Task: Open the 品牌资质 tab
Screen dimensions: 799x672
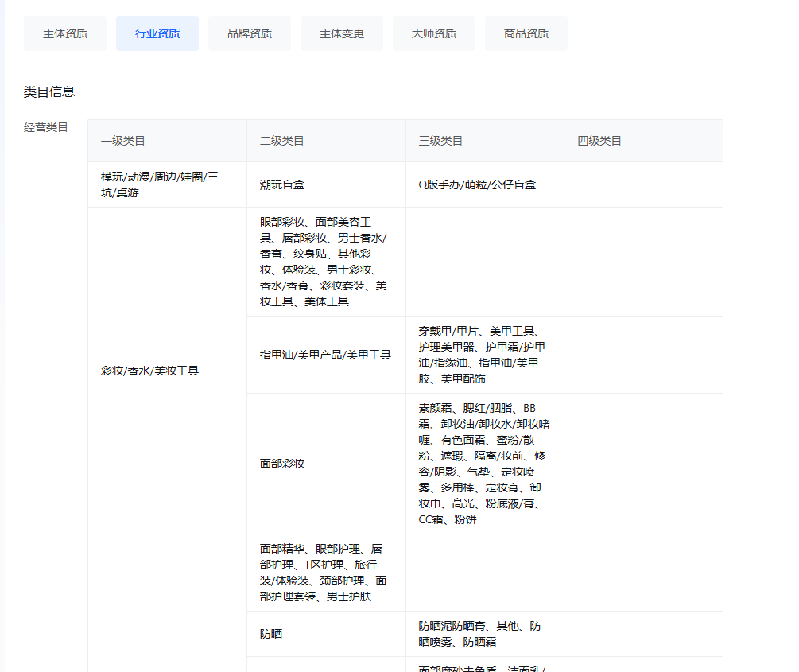Action: (x=250, y=33)
